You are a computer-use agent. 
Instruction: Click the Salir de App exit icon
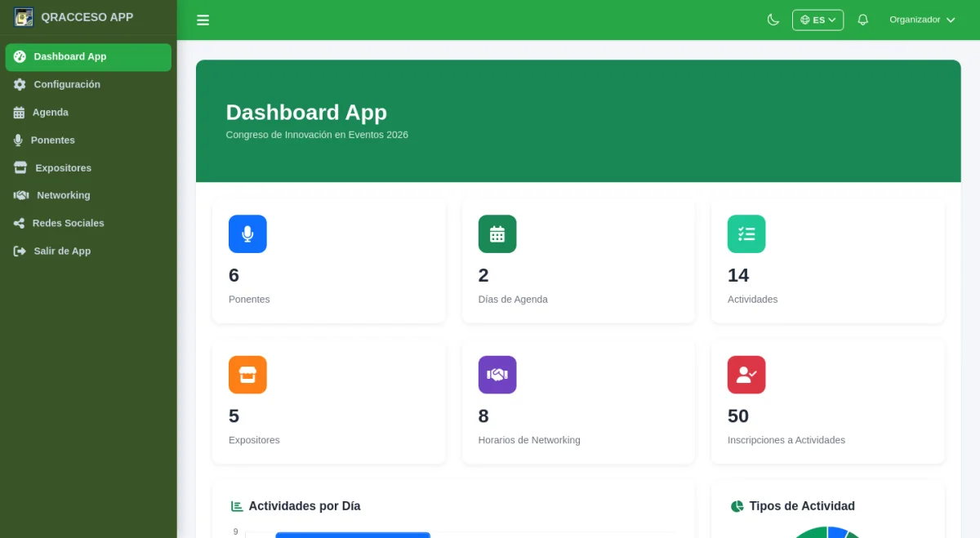[x=20, y=251]
